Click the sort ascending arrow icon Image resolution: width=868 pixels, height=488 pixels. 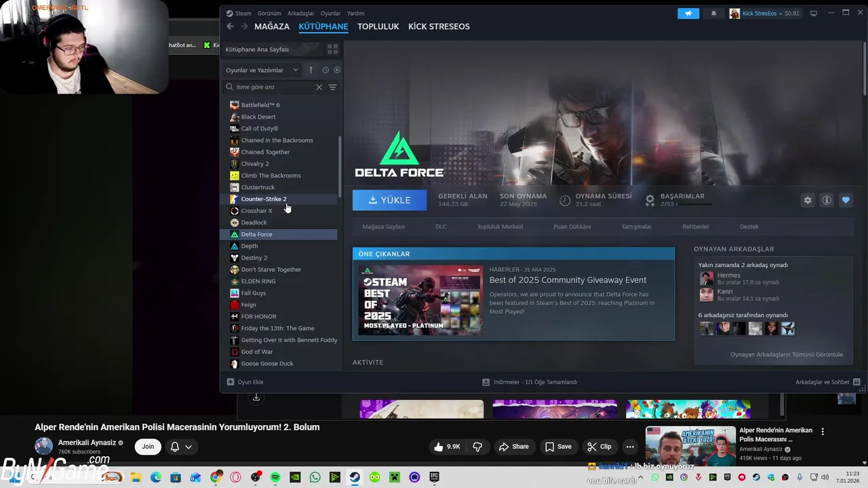coord(311,70)
